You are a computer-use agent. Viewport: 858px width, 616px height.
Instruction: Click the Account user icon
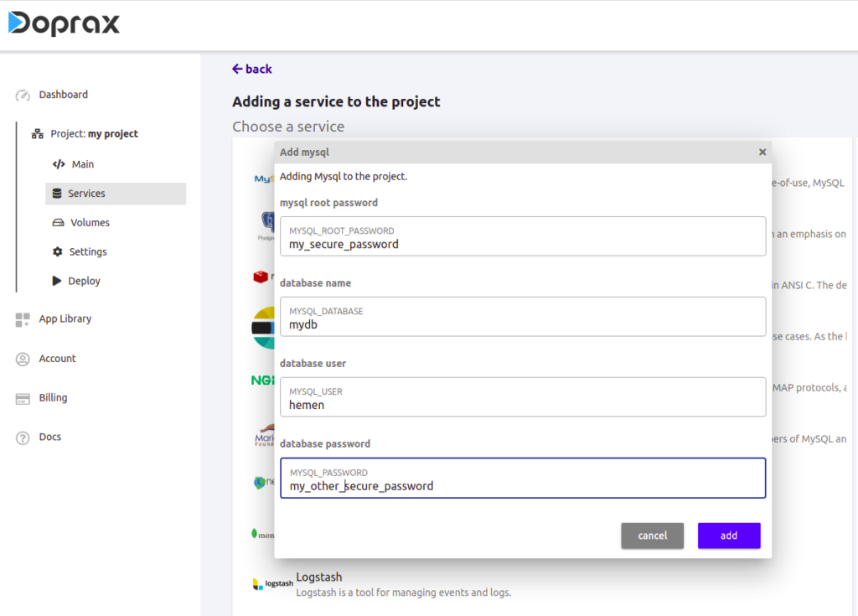coord(23,360)
